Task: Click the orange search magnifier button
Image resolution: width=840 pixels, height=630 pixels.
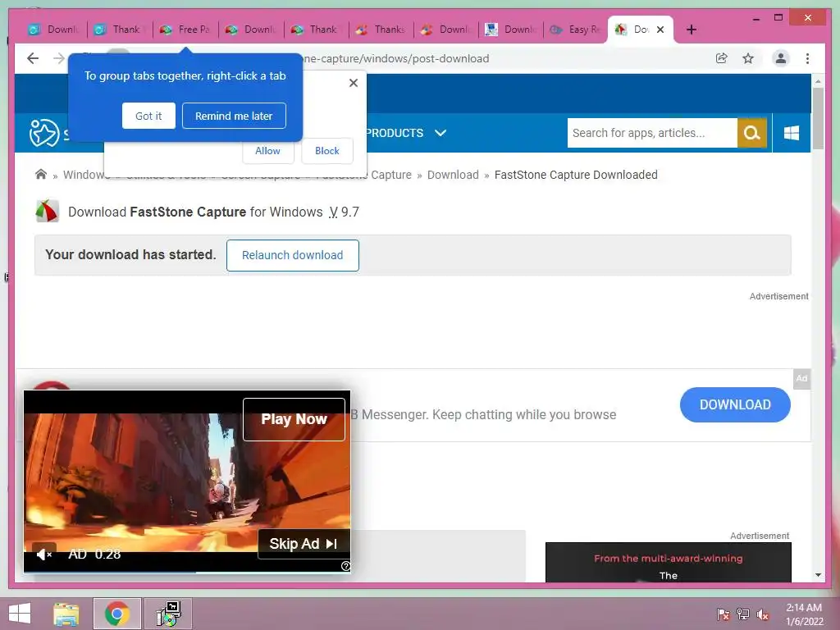Action: pos(751,133)
